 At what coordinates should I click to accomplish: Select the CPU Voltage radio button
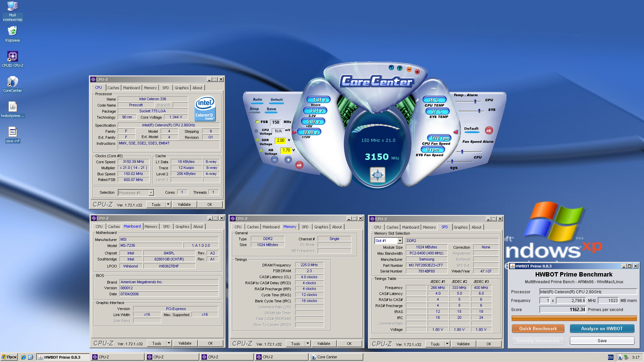click(256, 131)
